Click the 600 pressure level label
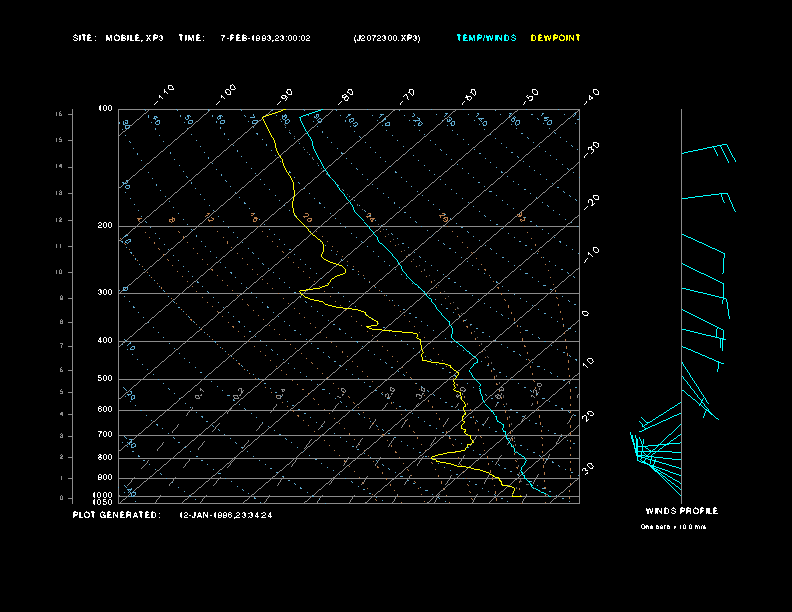The image size is (792, 612). point(105,410)
